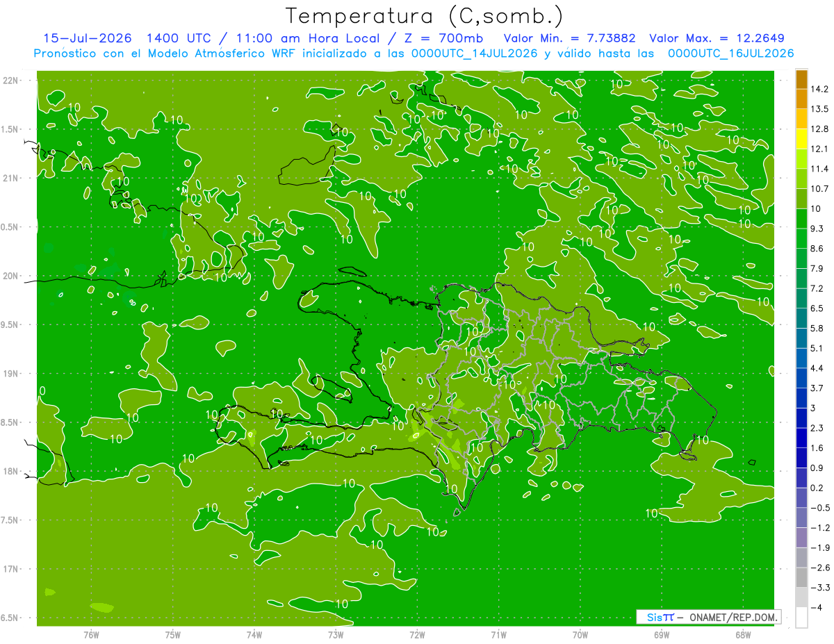Click the legend value '14.2'
This screenshot has height=644, width=834.
click(819, 89)
